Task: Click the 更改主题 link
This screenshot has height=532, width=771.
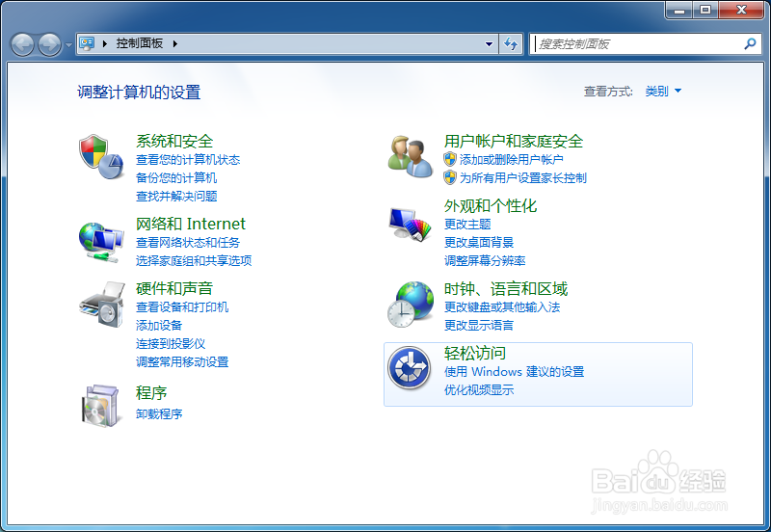Action: coord(467,224)
